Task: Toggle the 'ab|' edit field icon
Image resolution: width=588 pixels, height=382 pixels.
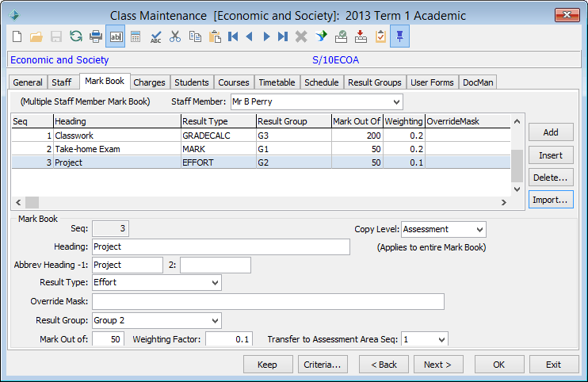Action: point(116,36)
